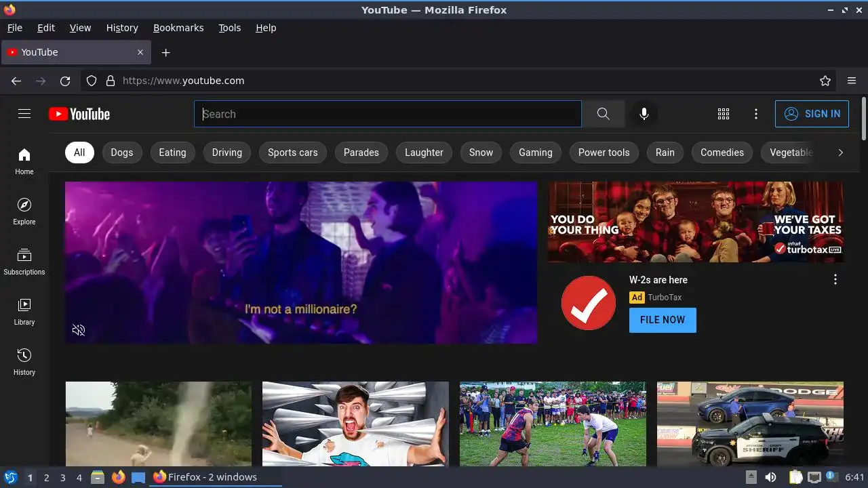Open the taskbar volume control
Viewport: 868px width, 488px height.
point(771,477)
